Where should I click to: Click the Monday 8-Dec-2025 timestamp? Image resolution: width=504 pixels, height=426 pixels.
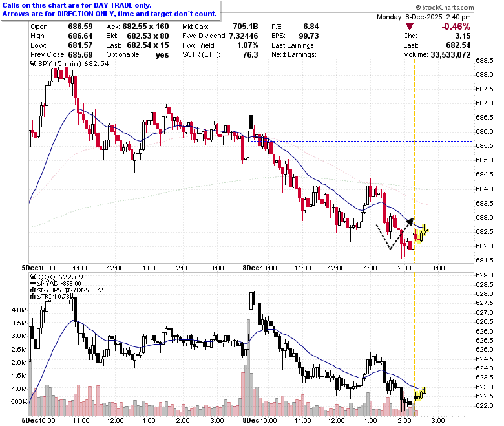click(x=424, y=17)
